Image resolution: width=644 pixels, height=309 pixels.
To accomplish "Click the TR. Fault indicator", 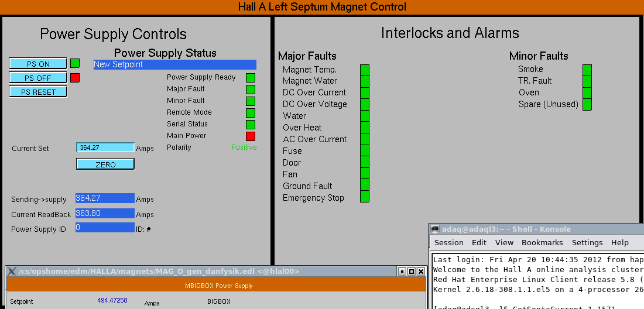I will pyautogui.click(x=587, y=81).
